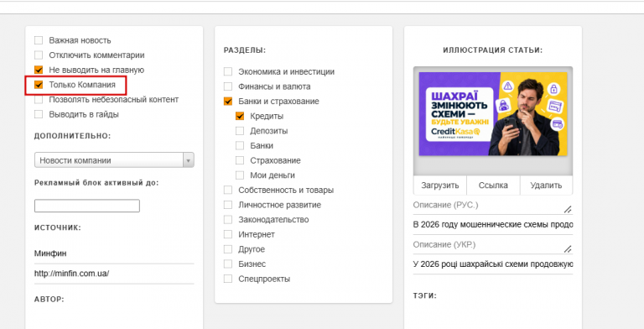Check the 'Депозиты' subsection

coord(240,131)
